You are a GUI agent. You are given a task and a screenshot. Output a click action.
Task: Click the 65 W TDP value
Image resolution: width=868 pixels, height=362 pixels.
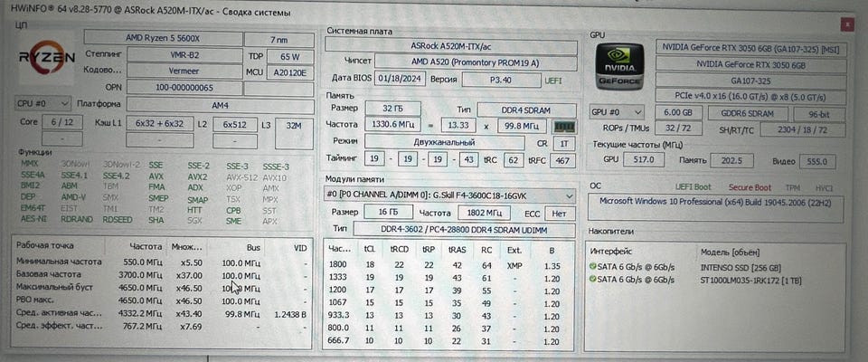point(290,56)
